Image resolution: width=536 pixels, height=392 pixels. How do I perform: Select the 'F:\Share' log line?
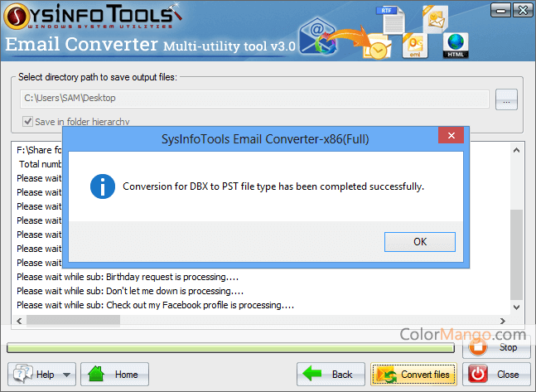39,150
